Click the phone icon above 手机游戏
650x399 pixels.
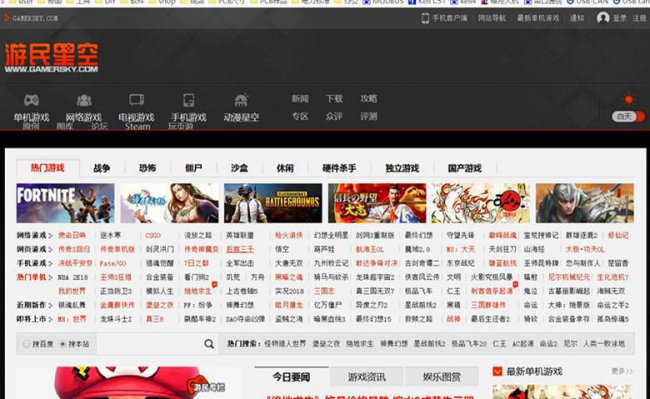tap(189, 100)
